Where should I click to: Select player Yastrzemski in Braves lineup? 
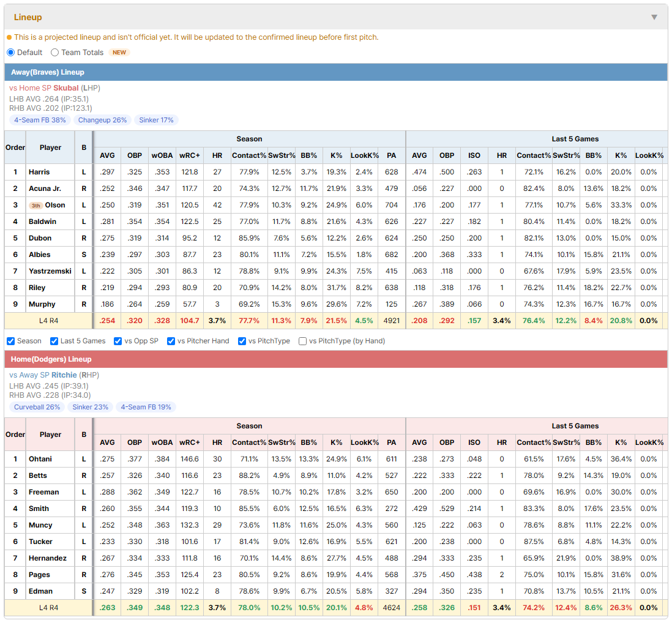50,271
